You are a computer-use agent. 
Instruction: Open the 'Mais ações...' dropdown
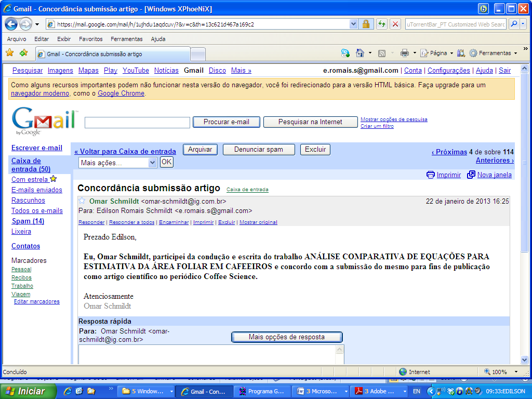click(x=117, y=162)
